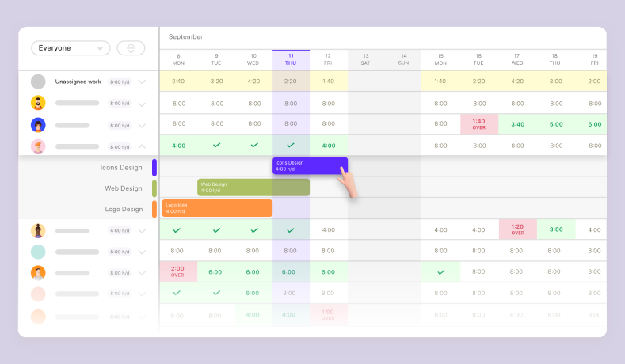Select the Monday 8 column header
The image size is (625, 364).
pyautogui.click(x=179, y=59)
